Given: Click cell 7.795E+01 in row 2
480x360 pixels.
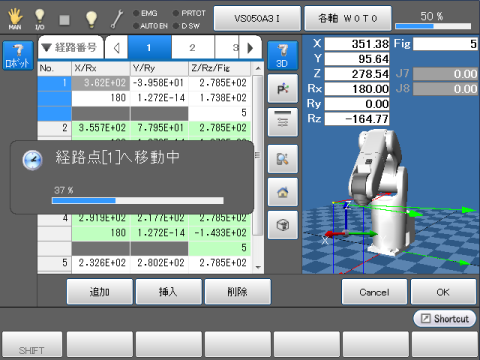Looking at the screenshot, I should [159, 128].
